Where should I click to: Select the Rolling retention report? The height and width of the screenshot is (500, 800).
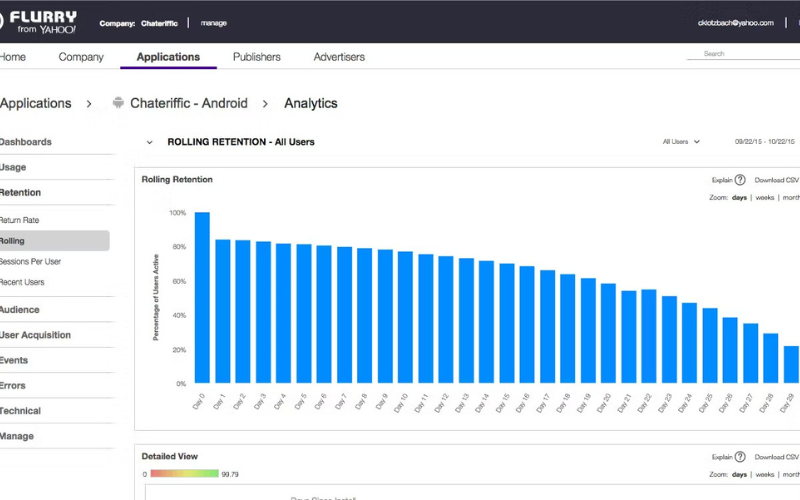tap(55, 241)
